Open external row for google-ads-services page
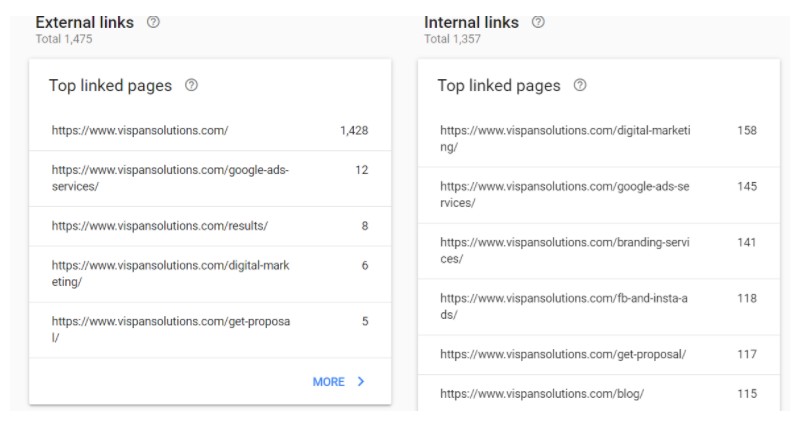This screenshot has width=803, height=433. [210, 179]
